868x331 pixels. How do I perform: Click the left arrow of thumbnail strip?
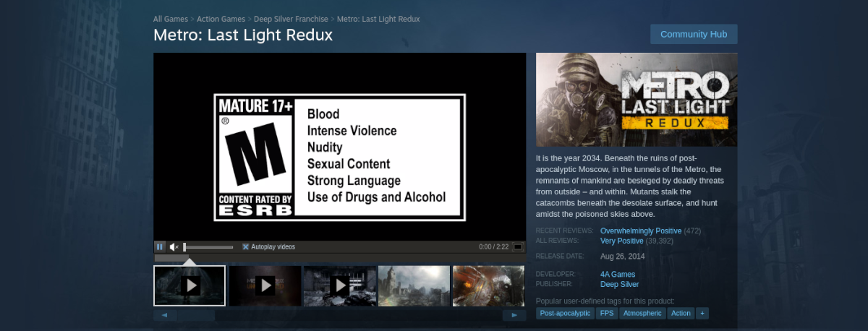[165, 315]
